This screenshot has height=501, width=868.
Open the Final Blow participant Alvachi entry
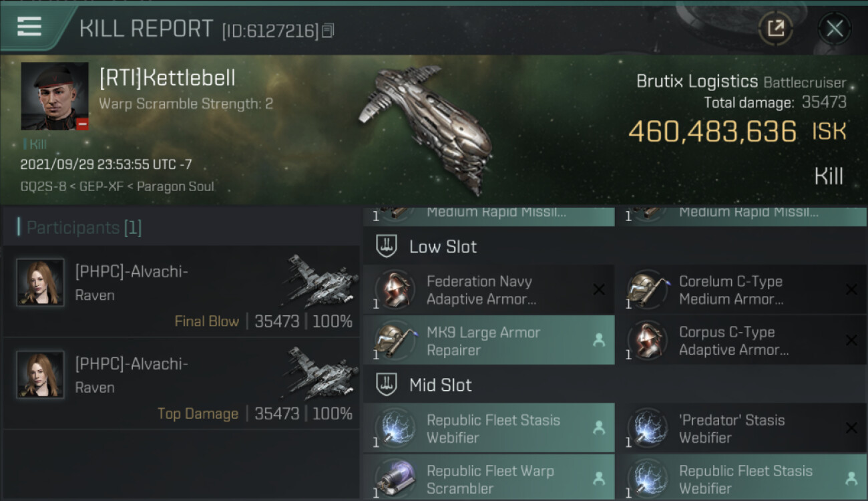[181, 291]
